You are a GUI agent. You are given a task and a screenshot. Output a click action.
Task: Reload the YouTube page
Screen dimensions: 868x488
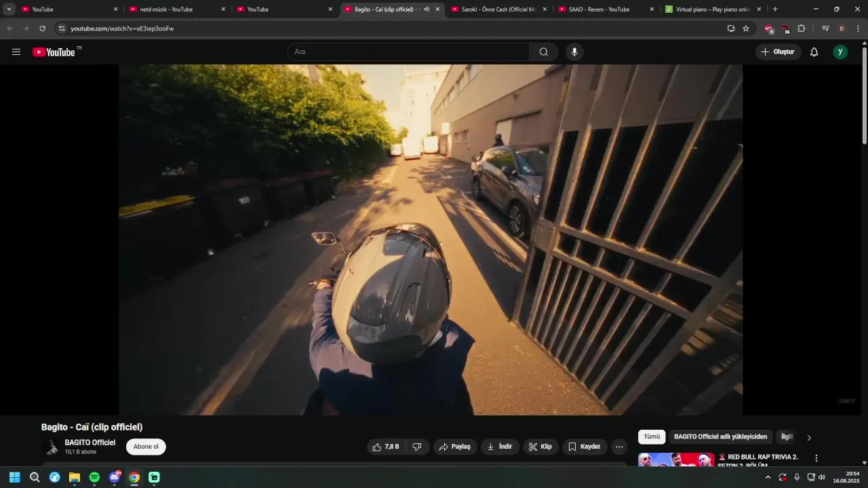[x=42, y=28]
